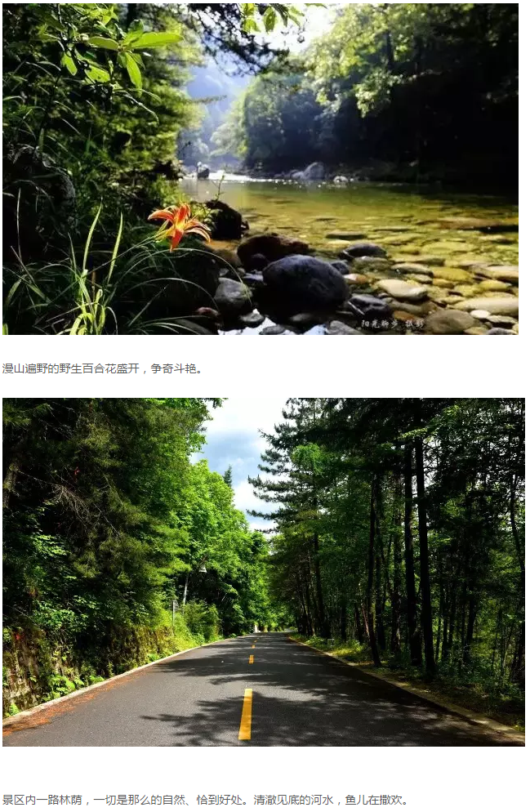Click the nearest yellow center road line
530x812 pixels.
(x=245, y=714)
